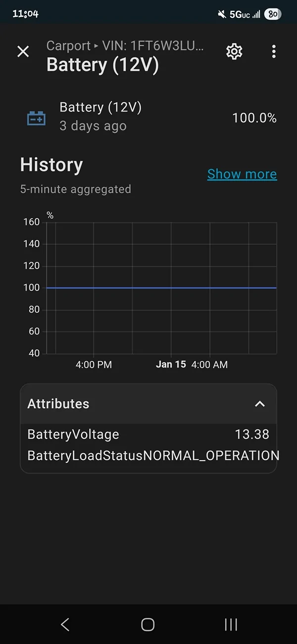
Task: Tap the 100.0% battery state
Action: click(254, 117)
